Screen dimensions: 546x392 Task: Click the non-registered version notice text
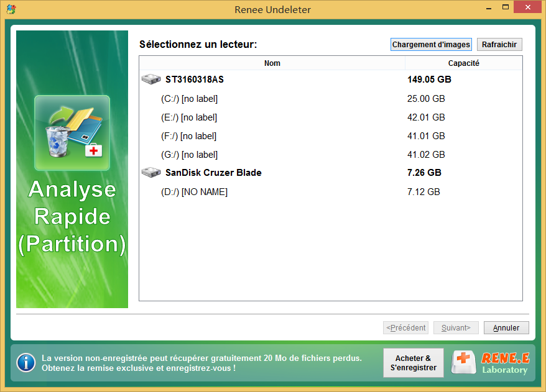[201, 363]
